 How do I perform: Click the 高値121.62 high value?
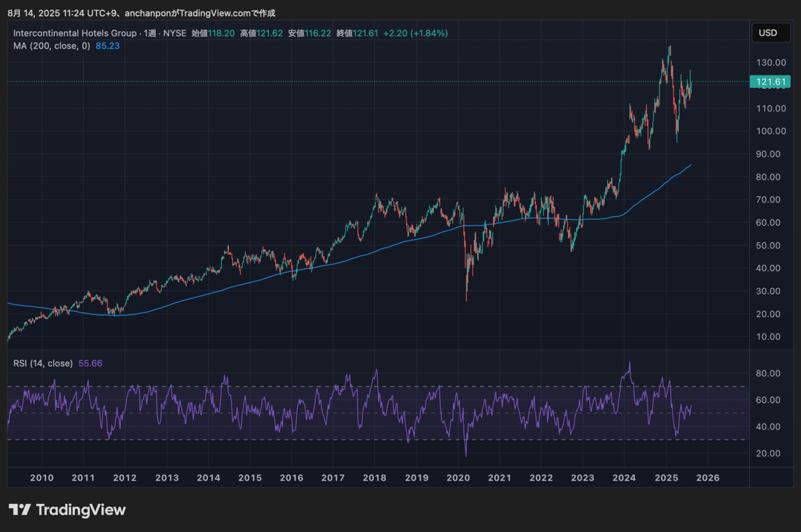[261, 33]
